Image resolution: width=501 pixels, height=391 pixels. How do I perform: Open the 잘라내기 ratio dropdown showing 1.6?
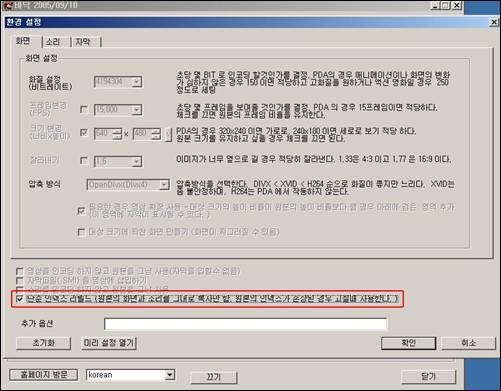[x=136, y=162]
